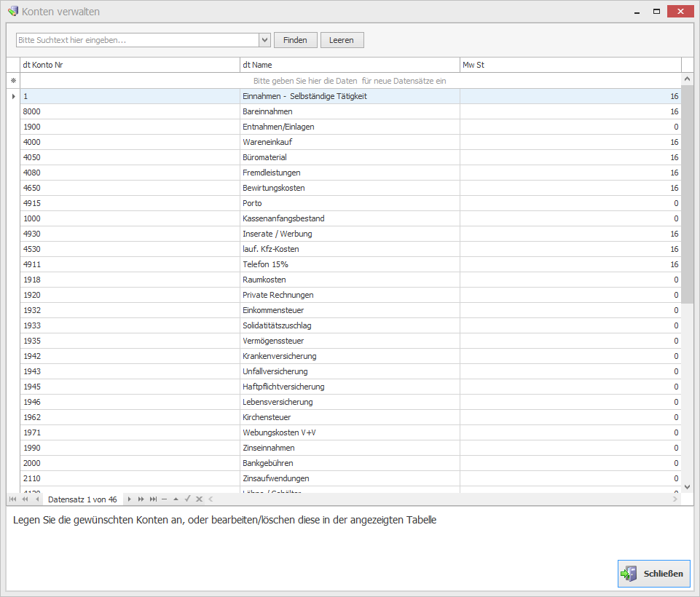
Task: Select the Haftpflichtversicherung cell
Action: pos(350,387)
